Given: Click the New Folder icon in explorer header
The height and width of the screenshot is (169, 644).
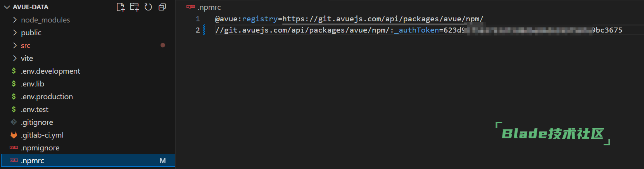Looking at the screenshot, I should (135, 7).
